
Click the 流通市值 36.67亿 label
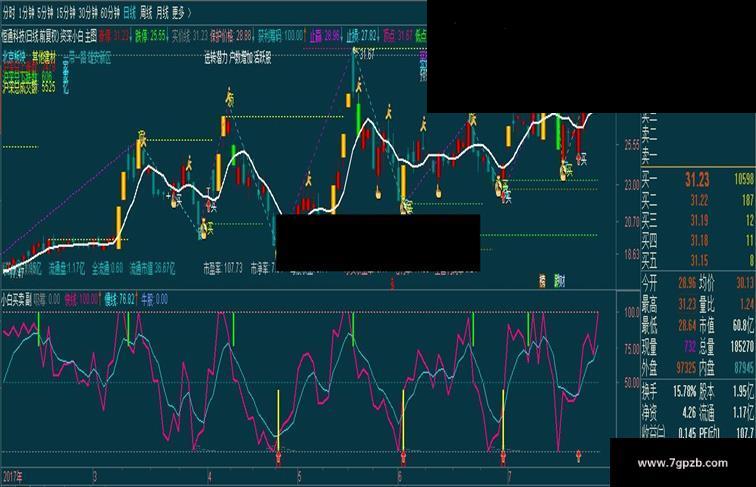[x=152, y=268]
